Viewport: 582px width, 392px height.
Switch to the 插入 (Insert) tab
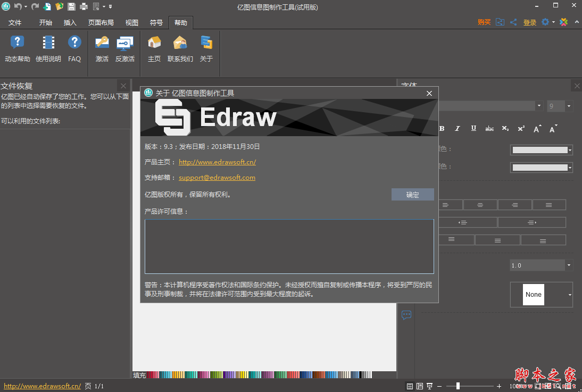point(70,23)
